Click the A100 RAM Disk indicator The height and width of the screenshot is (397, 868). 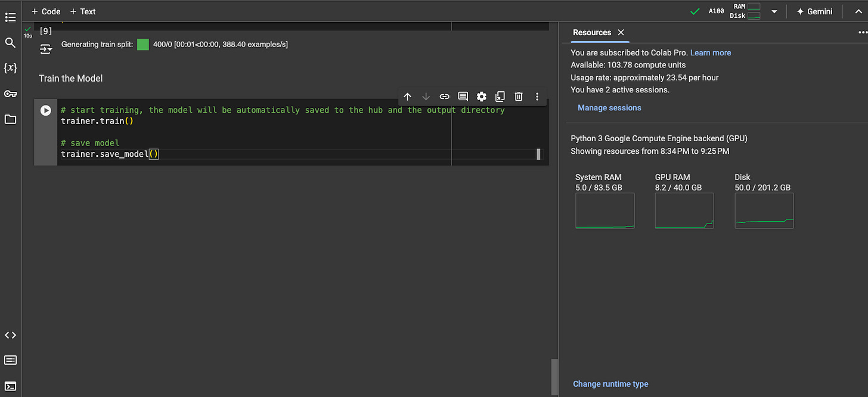click(734, 11)
